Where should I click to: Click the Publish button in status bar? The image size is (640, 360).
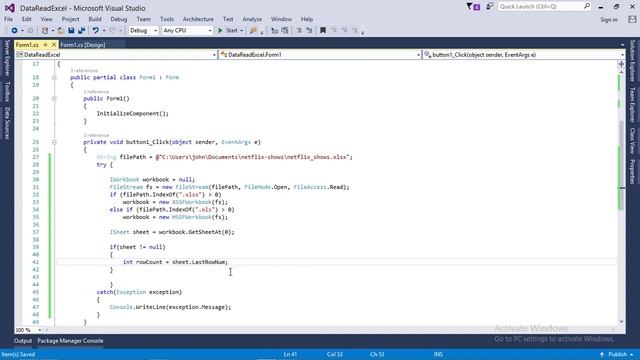pyautogui.click(x=617, y=354)
